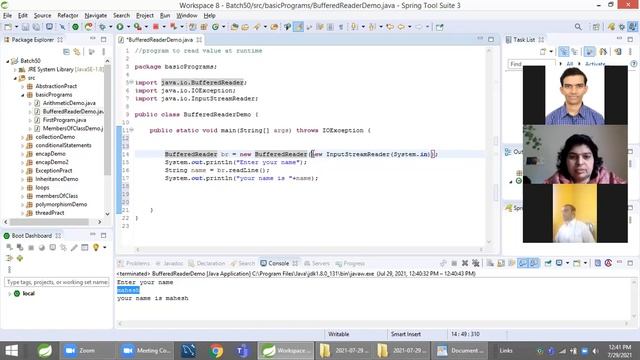640x360 pixels.
Task: Toggle Focus on Workweek button in Task List
Action: [x=589, y=52]
